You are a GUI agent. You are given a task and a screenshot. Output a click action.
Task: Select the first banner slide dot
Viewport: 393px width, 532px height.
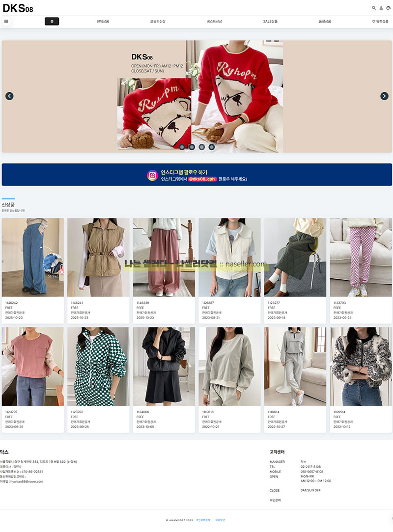pos(182,147)
